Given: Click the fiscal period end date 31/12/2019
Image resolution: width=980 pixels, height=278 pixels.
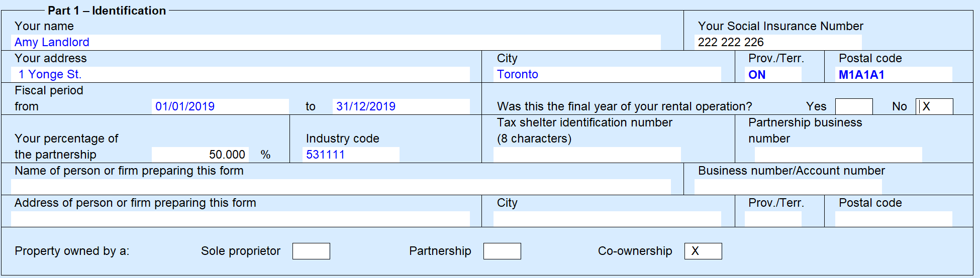Looking at the screenshot, I should (x=401, y=106).
